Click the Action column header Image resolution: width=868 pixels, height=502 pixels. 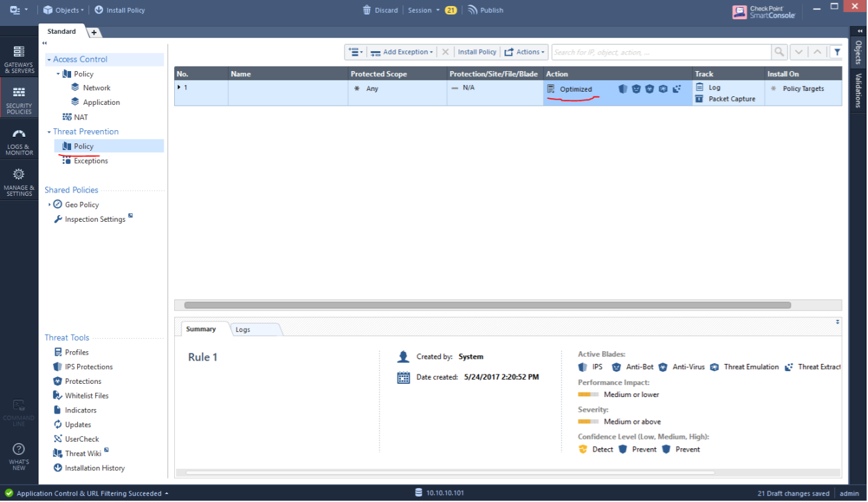pyautogui.click(x=617, y=74)
